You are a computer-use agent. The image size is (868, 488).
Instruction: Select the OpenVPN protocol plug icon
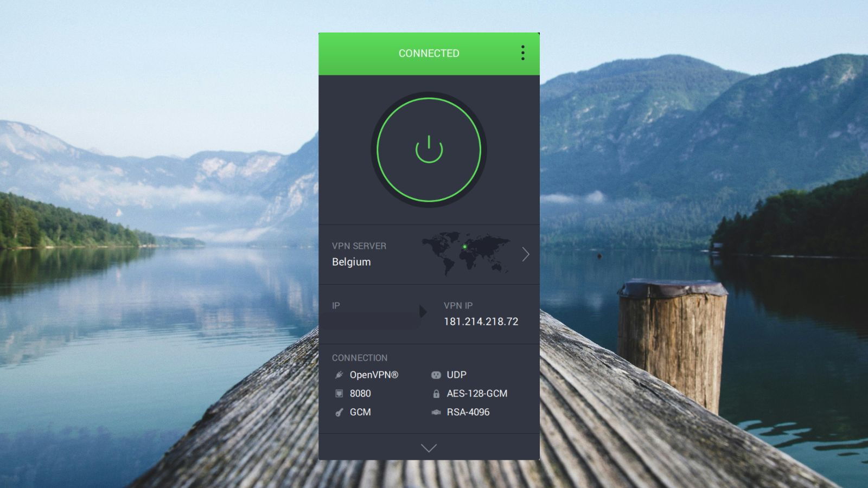coord(339,374)
